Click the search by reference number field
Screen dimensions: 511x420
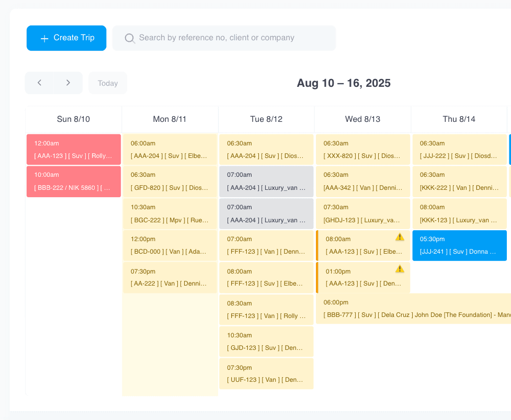(224, 38)
